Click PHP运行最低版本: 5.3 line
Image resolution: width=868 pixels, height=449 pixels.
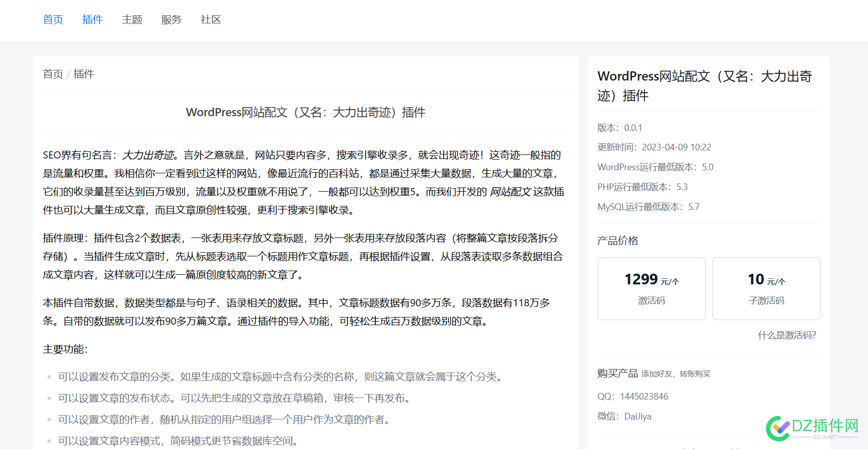point(643,187)
